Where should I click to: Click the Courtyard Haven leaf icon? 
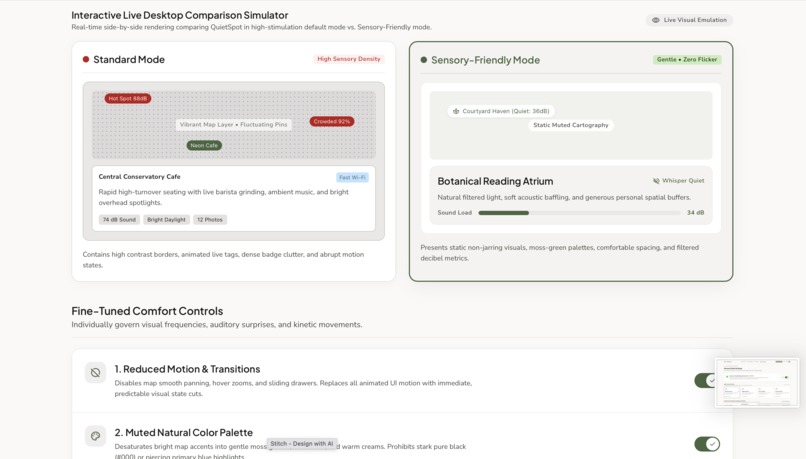(x=455, y=111)
